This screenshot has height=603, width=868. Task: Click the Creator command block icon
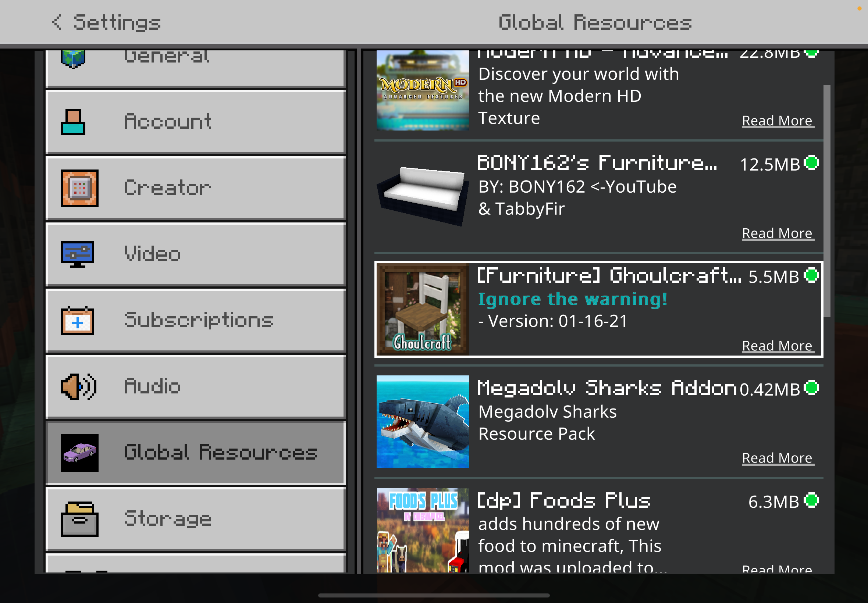[80, 188]
